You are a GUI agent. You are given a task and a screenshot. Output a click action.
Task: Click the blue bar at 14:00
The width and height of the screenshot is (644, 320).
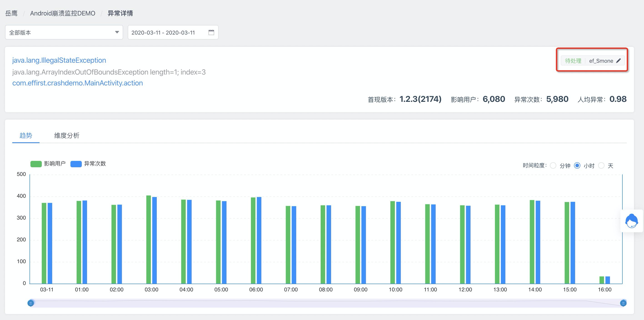[x=538, y=242]
